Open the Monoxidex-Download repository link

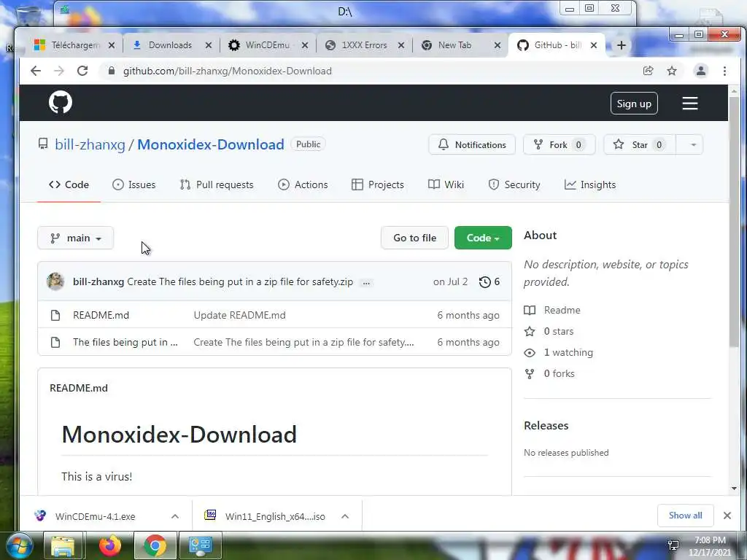pyautogui.click(x=211, y=145)
